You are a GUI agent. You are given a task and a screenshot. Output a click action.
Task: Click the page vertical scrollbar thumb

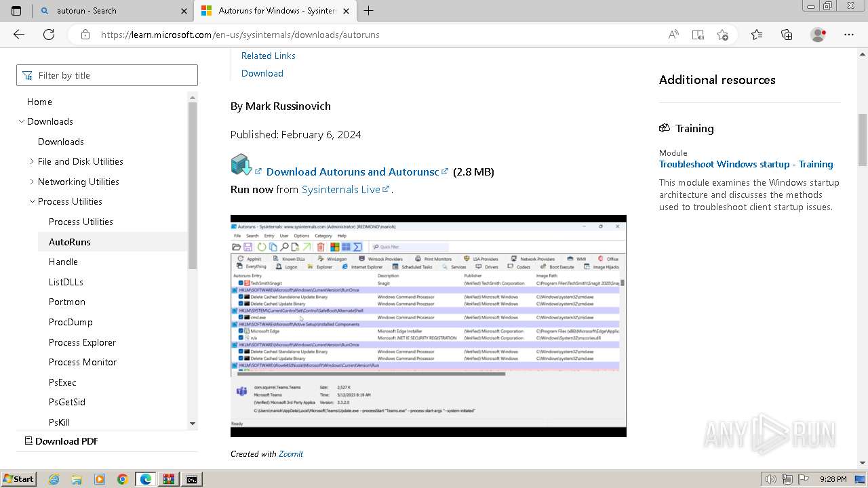click(863, 140)
